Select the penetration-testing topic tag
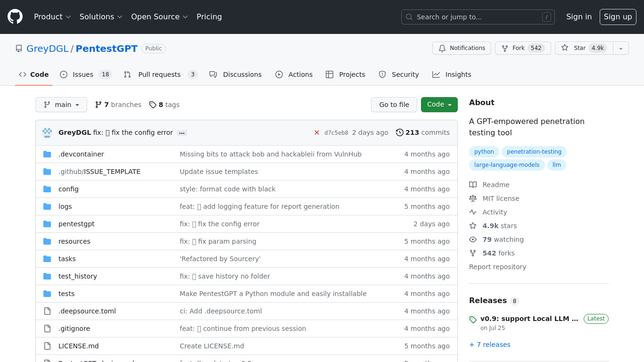The width and height of the screenshot is (644, 362). coord(534,152)
